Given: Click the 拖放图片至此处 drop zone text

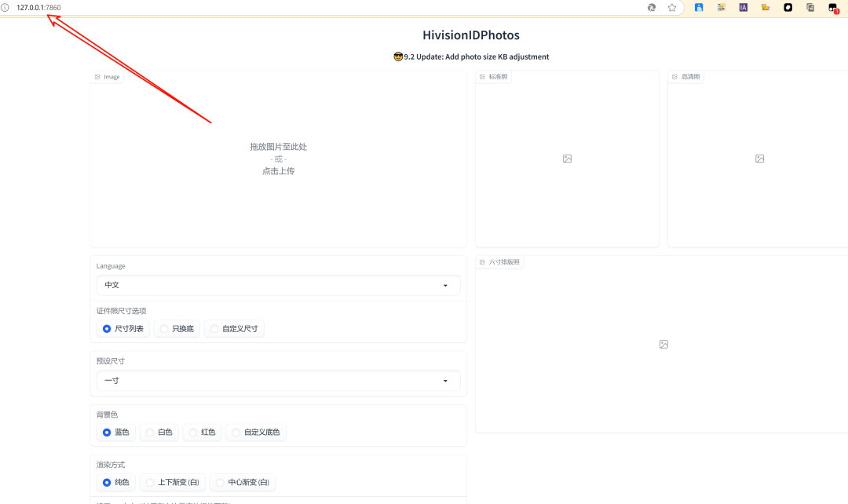Looking at the screenshot, I should tap(279, 147).
